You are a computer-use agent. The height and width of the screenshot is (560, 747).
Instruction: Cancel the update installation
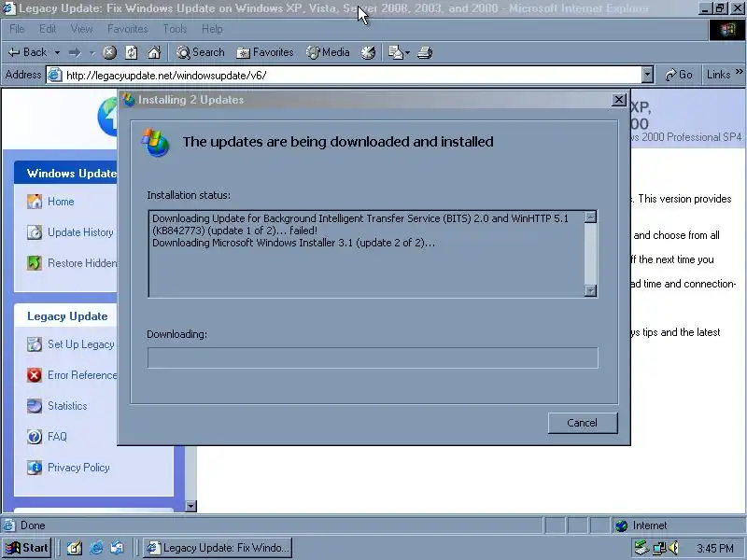(x=582, y=423)
